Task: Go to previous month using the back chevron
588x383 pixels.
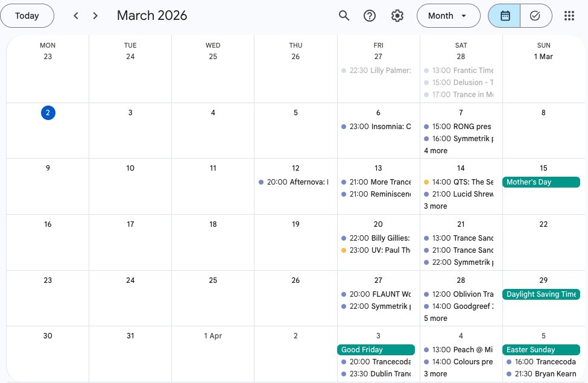Action: point(76,16)
